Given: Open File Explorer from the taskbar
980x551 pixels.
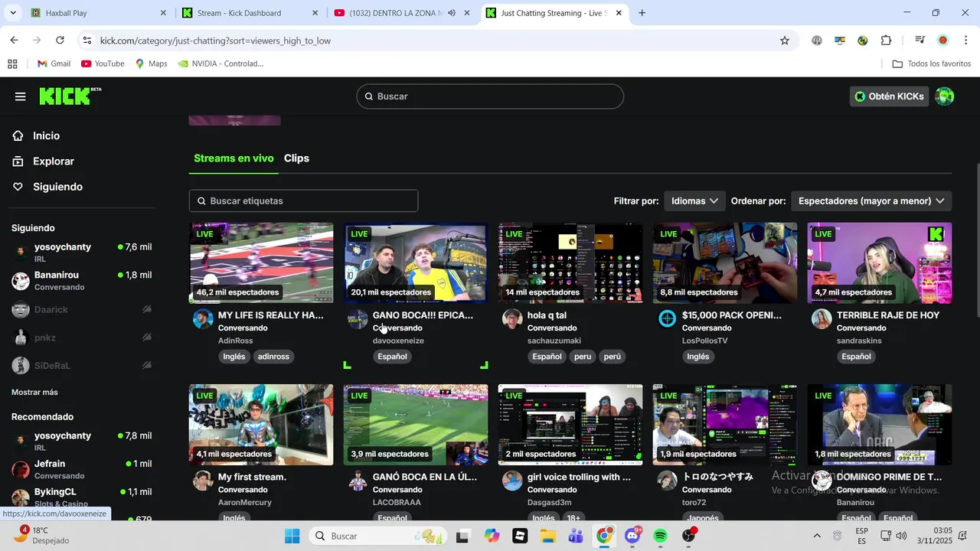Looking at the screenshot, I should pos(548,536).
